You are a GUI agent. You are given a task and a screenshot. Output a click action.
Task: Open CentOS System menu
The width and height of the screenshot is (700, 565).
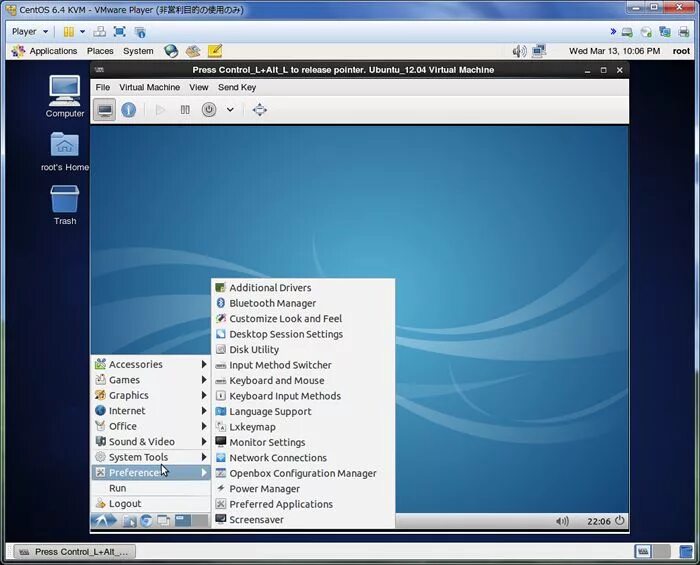coord(138,51)
